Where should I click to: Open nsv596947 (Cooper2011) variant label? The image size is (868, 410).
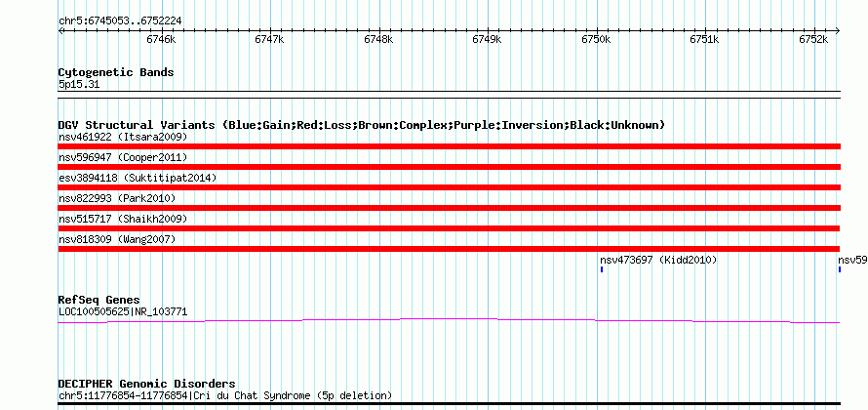(x=123, y=157)
